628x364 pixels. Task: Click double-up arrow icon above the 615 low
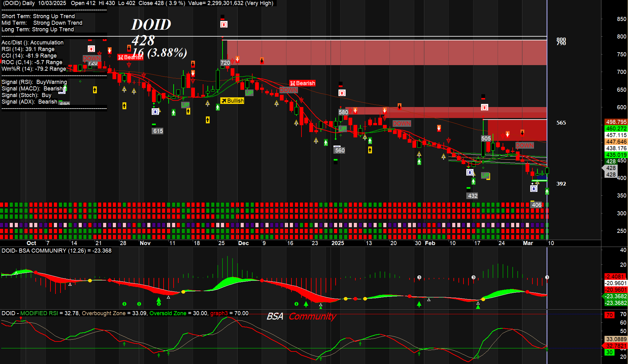[x=155, y=111]
